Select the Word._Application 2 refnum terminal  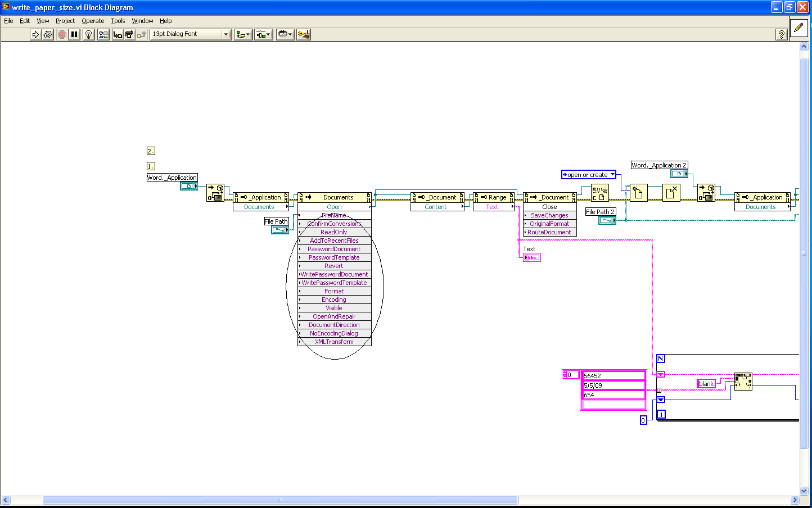tap(679, 174)
